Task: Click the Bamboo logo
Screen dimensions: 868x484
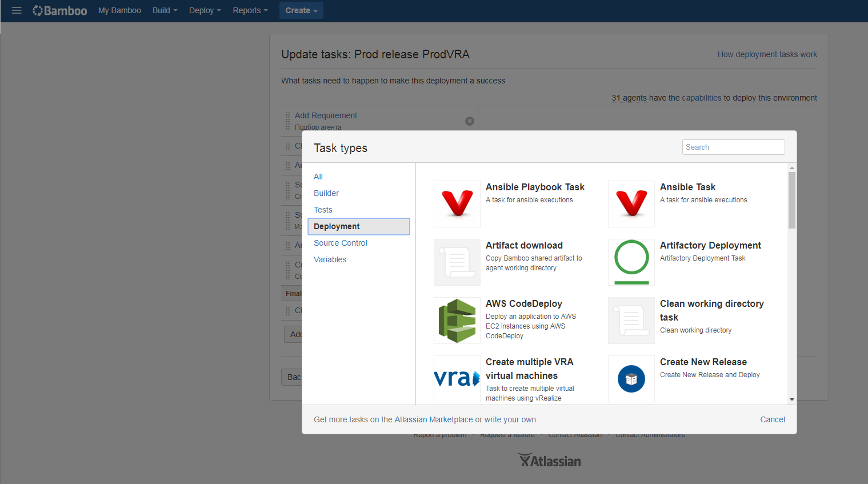Action: tap(60, 10)
